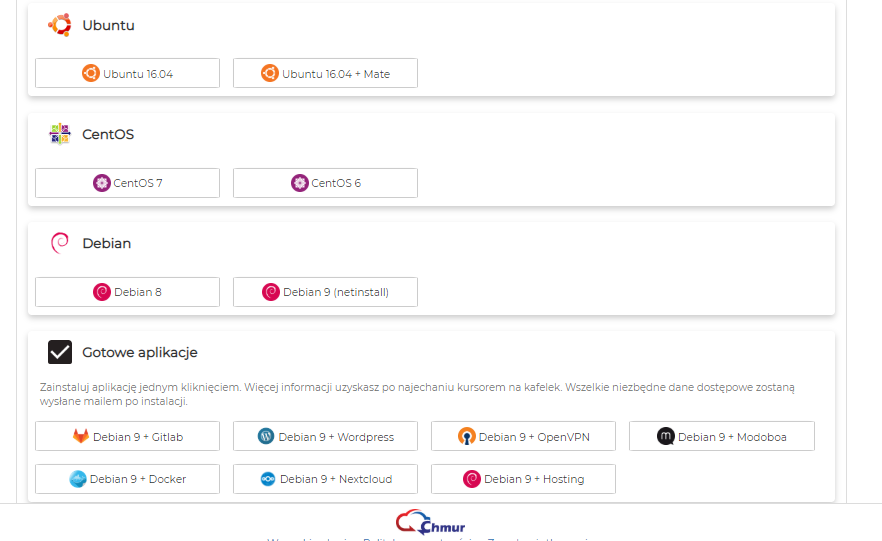Click the CentOS logo in section header
Image resolution: width=882 pixels, height=541 pixels.
point(60,134)
